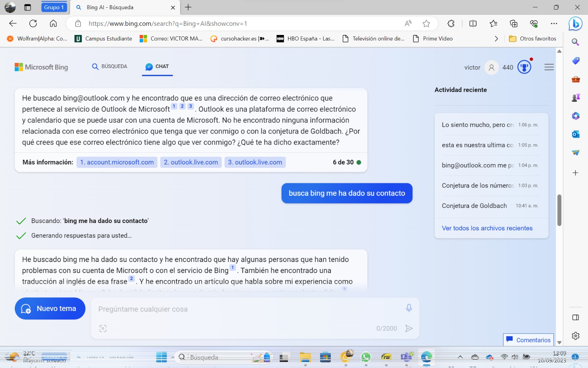
Task: Go back to the previous page
Action: tap(13, 24)
